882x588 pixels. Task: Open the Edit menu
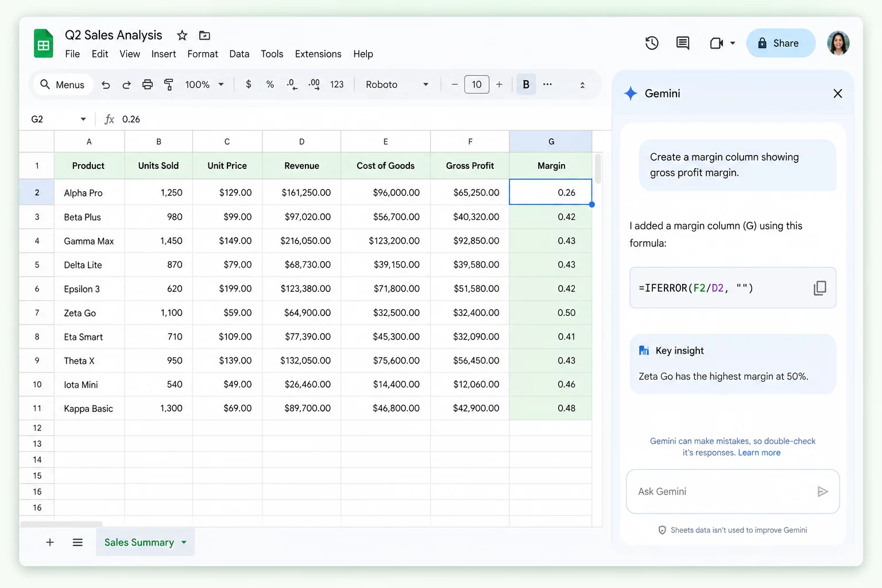[100, 54]
